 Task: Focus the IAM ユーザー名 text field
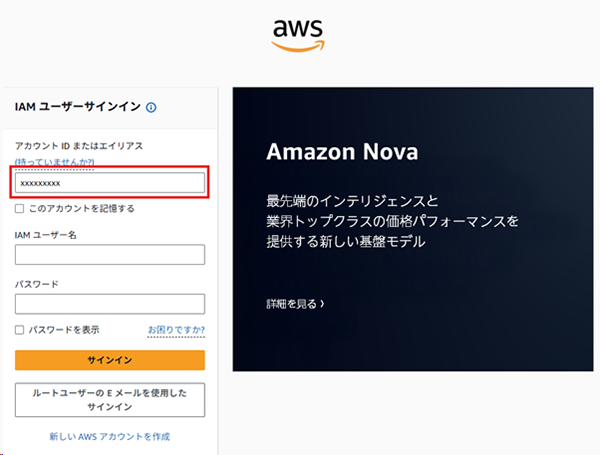click(x=110, y=254)
